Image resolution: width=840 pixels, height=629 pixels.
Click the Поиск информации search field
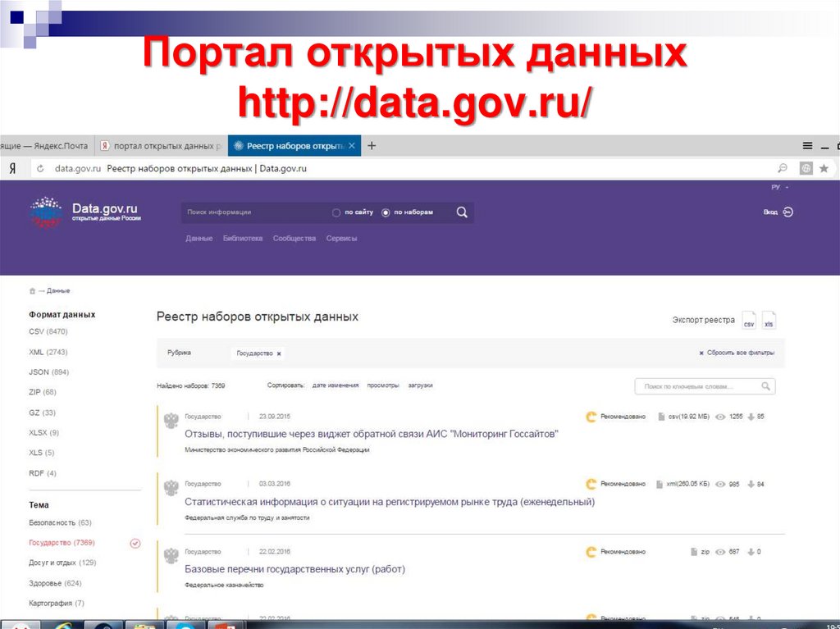coord(254,212)
